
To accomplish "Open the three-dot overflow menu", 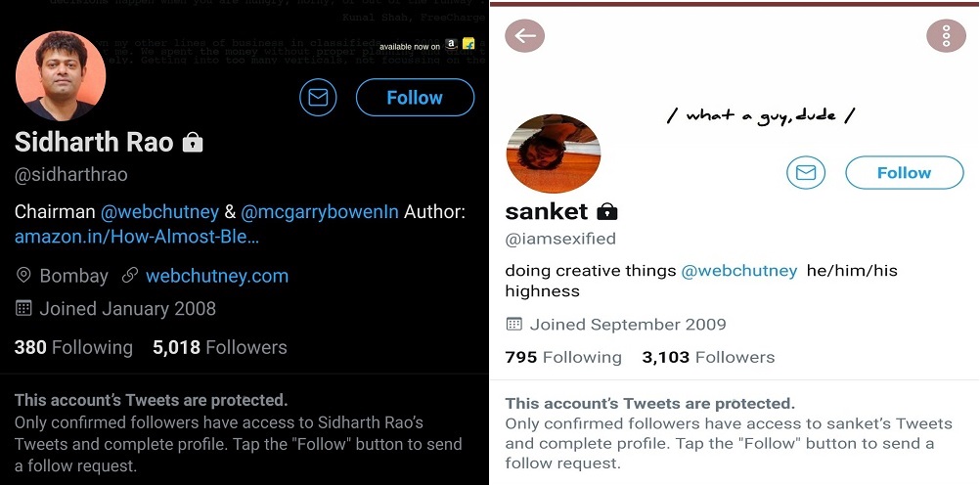I will (x=945, y=36).
